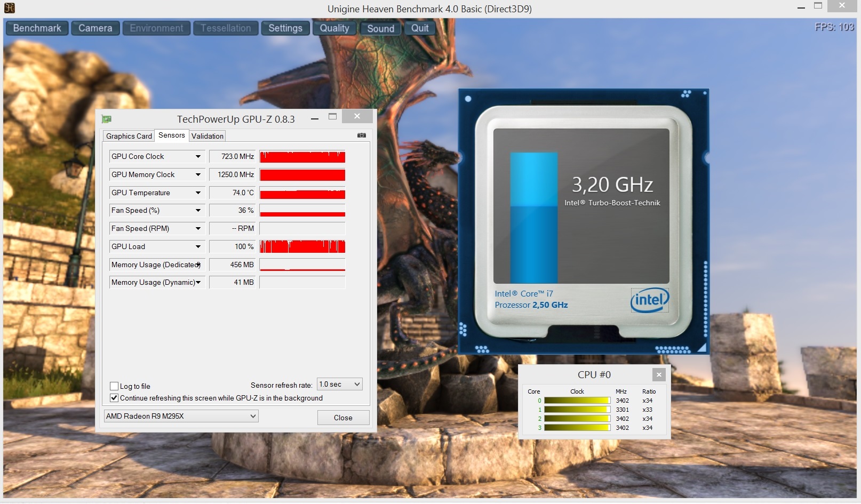This screenshot has height=504, width=861.
Task: Enable the Log to file checkbox
Action: (114, 386)
